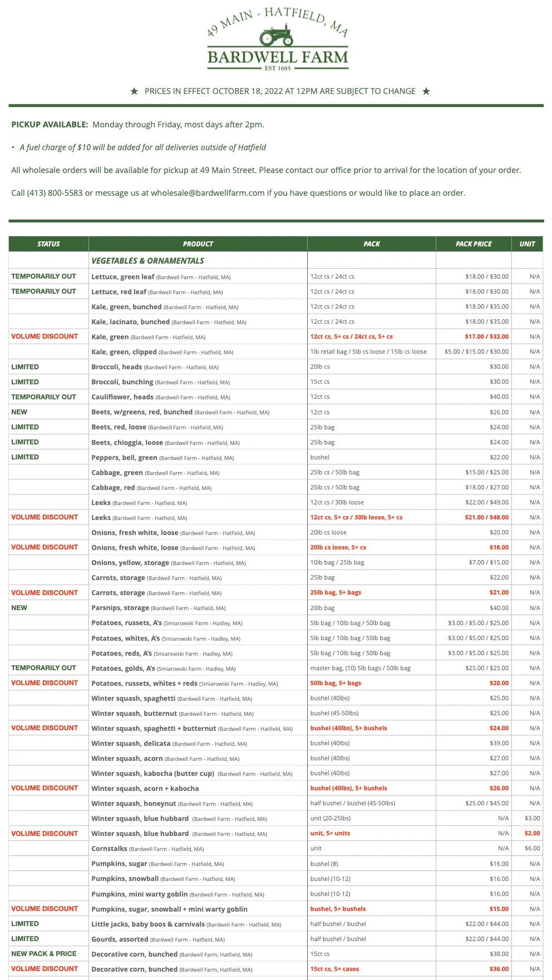Click NEW PACK & PRICE status label
Image resolution: width=552 pixels, height=980 pixels.
(44, 954)
